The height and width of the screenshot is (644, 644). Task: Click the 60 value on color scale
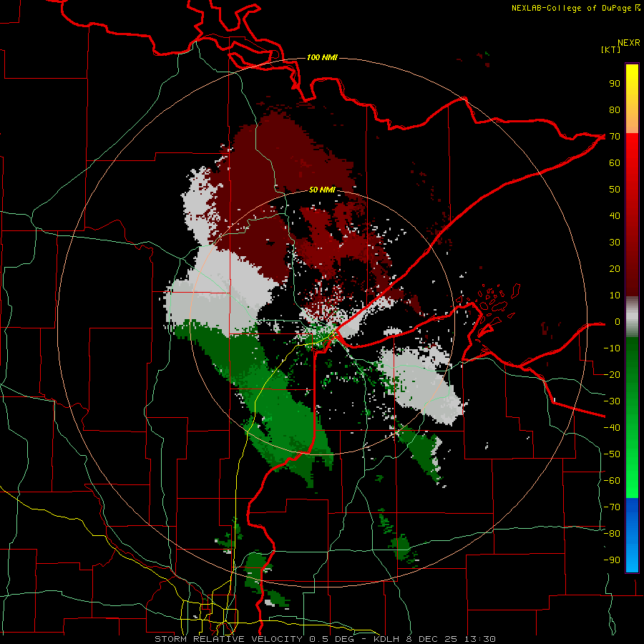click(615, 162)
